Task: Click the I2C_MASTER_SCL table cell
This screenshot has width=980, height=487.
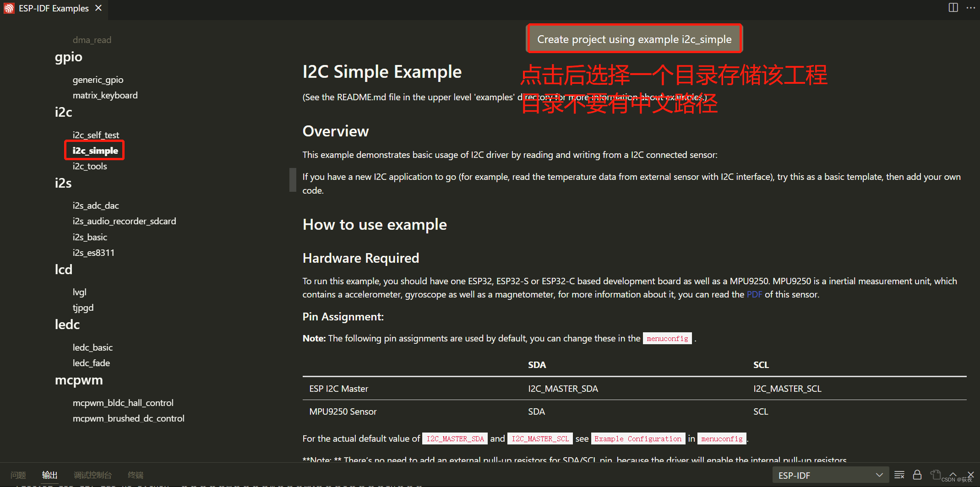Action: [787, 389]
